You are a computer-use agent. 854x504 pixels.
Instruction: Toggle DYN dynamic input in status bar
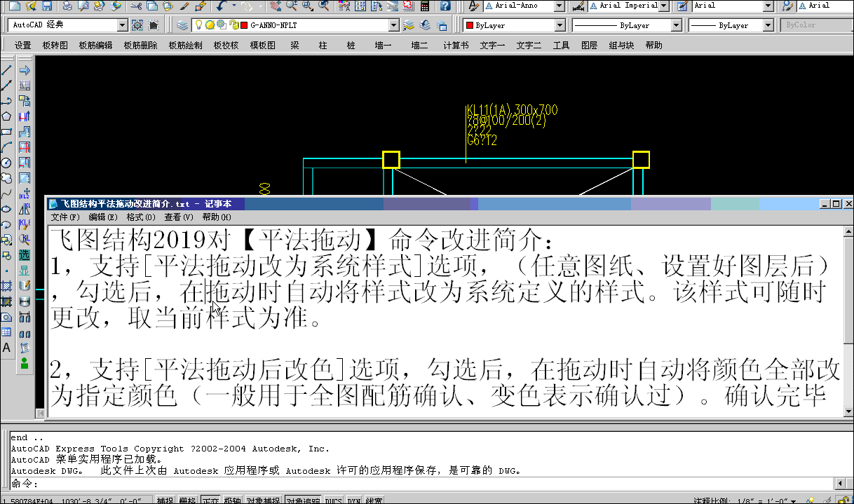[x=354, y=500]
